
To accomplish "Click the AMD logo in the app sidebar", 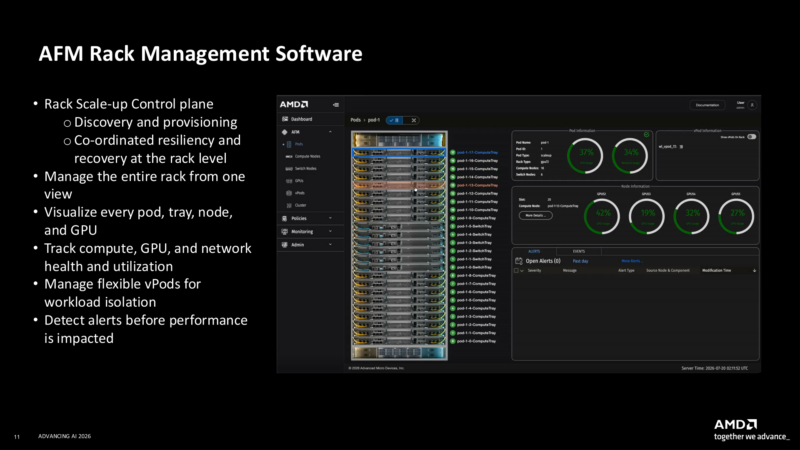I will coord(294,104).
